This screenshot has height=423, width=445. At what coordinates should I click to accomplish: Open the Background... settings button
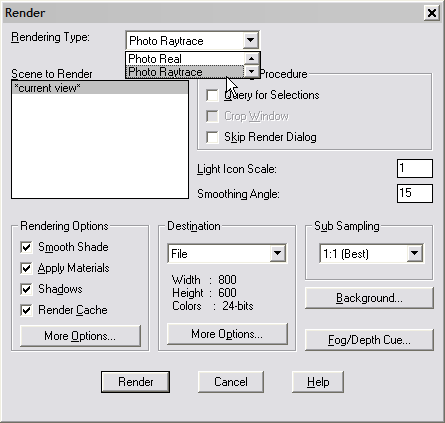(x=369, y=298)
